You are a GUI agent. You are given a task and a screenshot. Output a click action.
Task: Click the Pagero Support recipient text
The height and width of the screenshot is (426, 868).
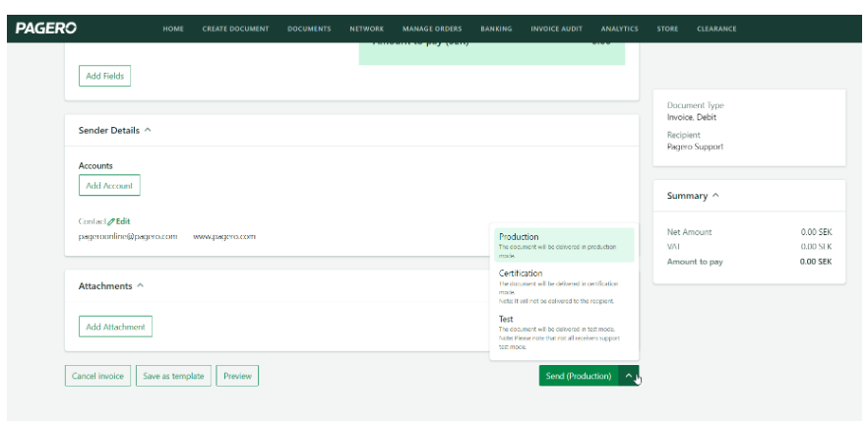coord(695,147)
